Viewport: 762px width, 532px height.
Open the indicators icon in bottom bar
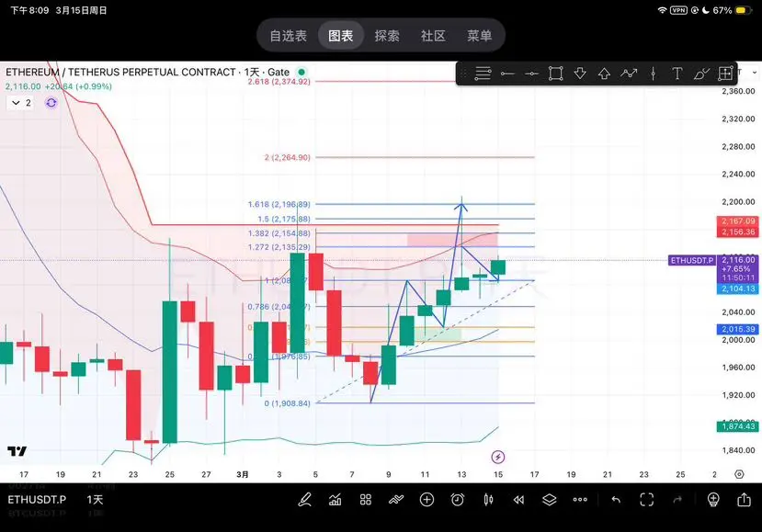[x=335, y=500]
